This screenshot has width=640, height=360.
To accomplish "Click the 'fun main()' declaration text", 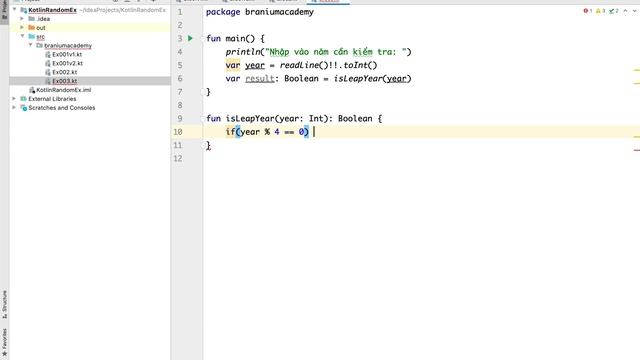I will [230, 38].
